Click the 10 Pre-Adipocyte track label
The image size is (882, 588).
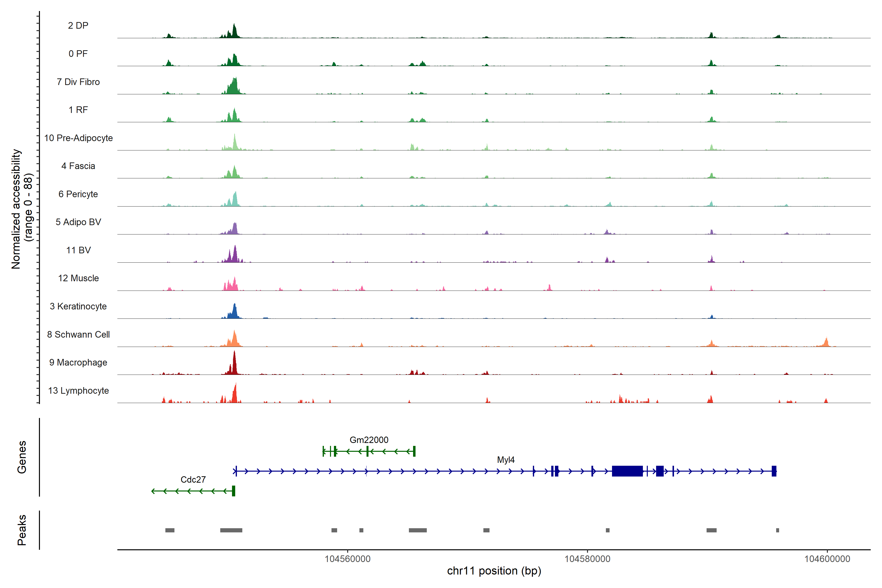78,138
